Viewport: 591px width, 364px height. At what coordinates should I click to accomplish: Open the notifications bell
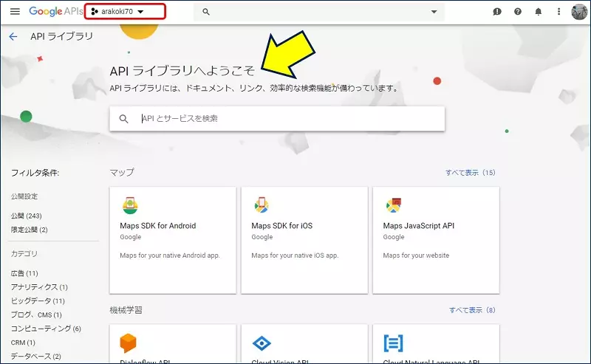(539, 12)
